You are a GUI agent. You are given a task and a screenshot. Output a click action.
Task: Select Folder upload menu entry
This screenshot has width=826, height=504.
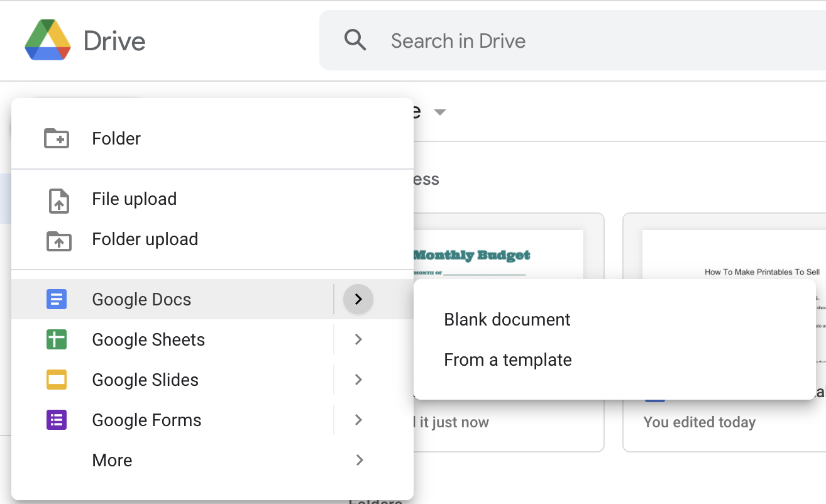[x=212, y=239]
